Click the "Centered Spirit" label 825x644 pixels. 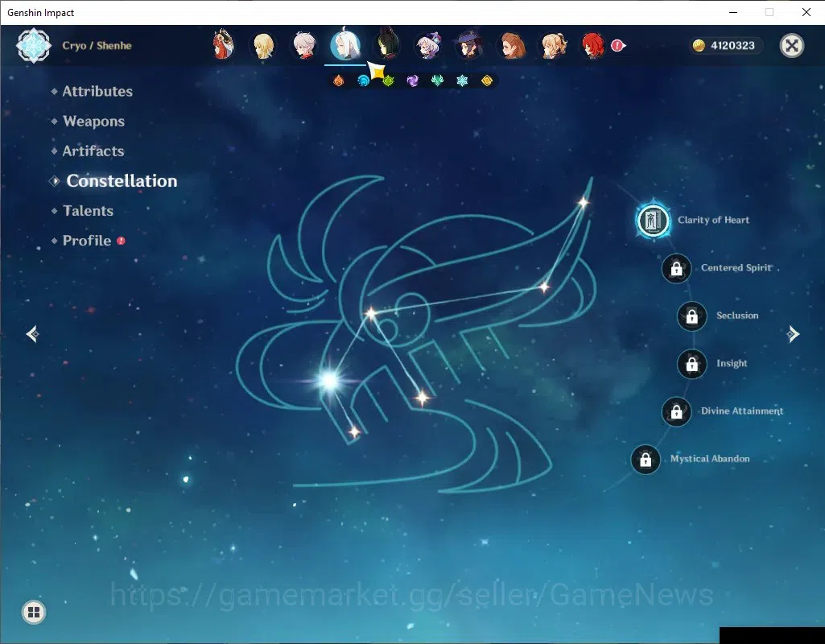736,268
